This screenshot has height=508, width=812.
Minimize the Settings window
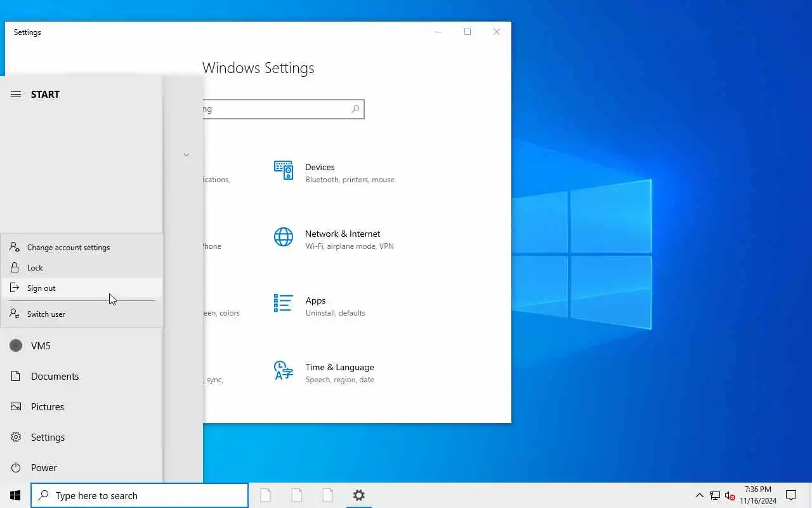(438, 32)
